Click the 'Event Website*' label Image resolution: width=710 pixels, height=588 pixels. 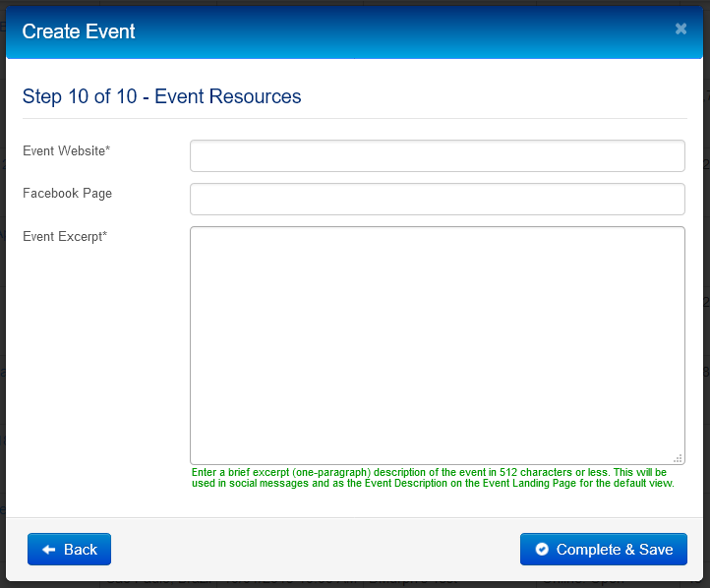tap(67, 150)
